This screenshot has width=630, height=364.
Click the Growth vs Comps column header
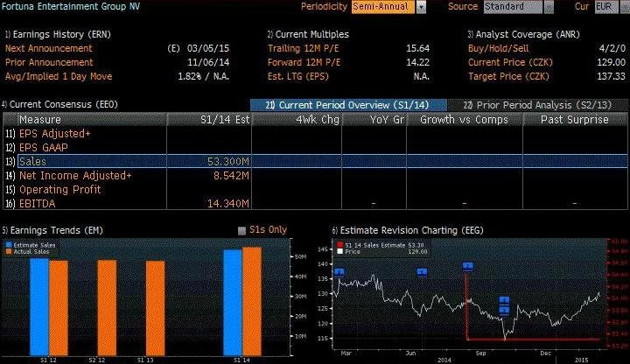pyautogui.click(x=465, y=120)
